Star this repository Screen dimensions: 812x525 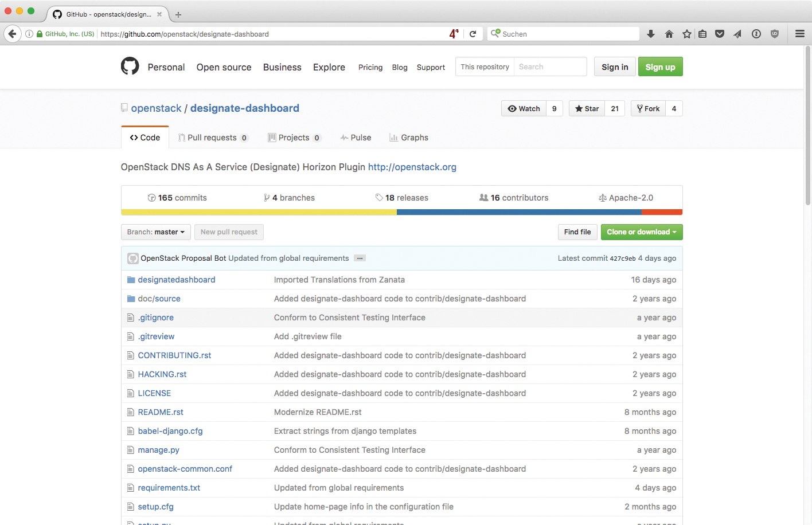587,108
